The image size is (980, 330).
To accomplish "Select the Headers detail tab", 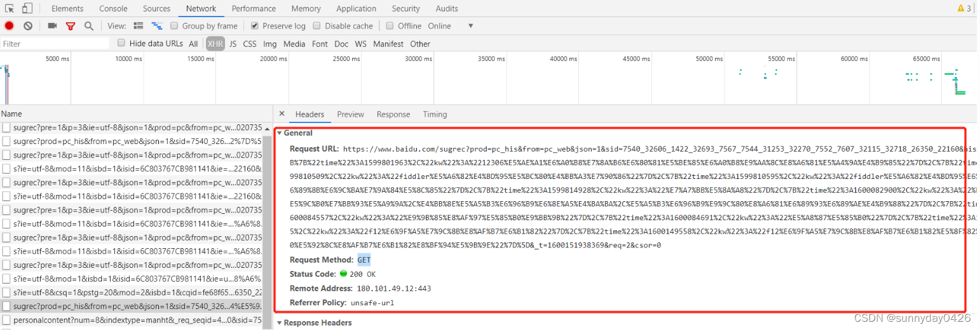I will point(310,114).
